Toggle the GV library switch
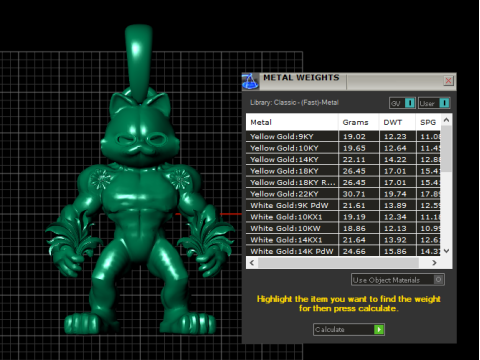Image resolution: width=480 pixels, height=360 pixels. click(402, 103)
